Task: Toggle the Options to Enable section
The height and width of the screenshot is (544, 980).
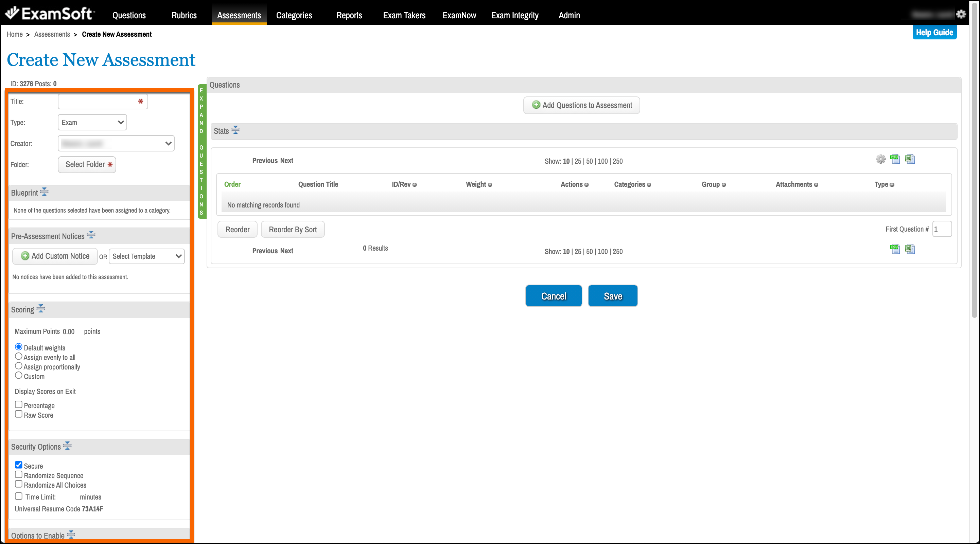Action: (x=71, y=535)
